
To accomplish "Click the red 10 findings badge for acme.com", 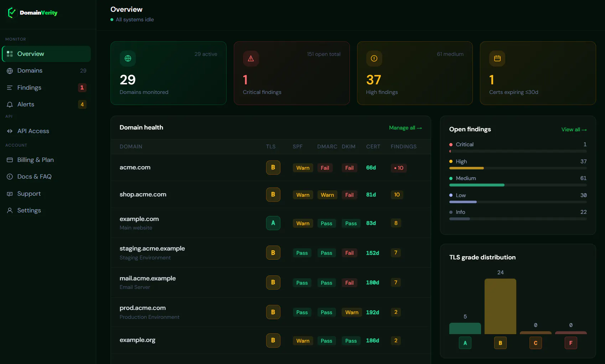I will pos(399,168).
